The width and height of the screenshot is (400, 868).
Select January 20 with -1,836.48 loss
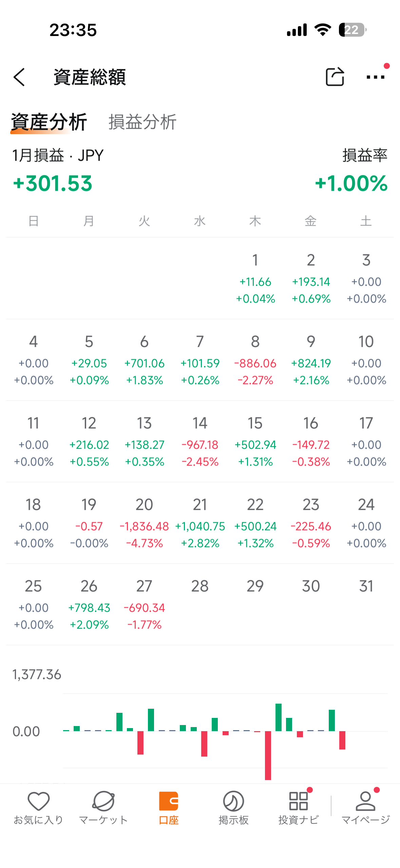point(144,523)
